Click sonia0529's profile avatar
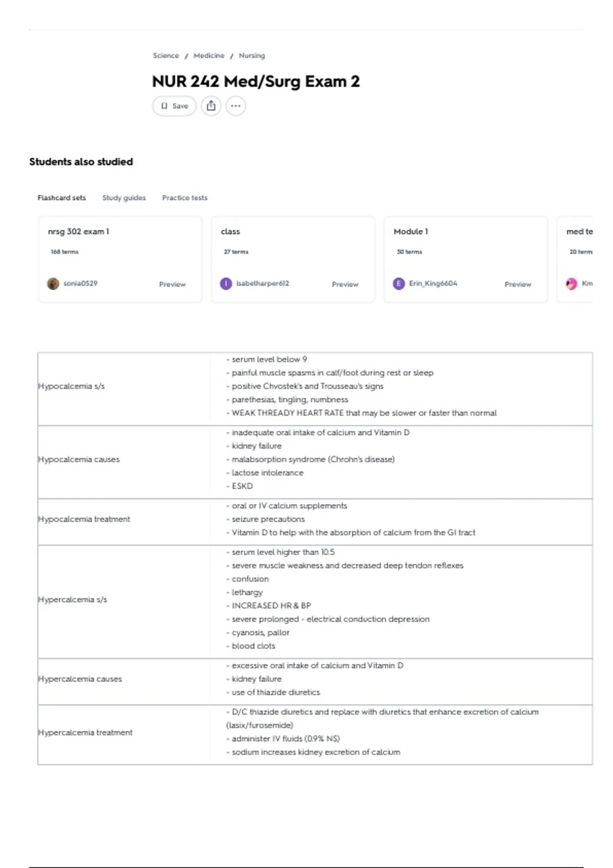Screen dimensions: 613x868 [x=53, y=283]
